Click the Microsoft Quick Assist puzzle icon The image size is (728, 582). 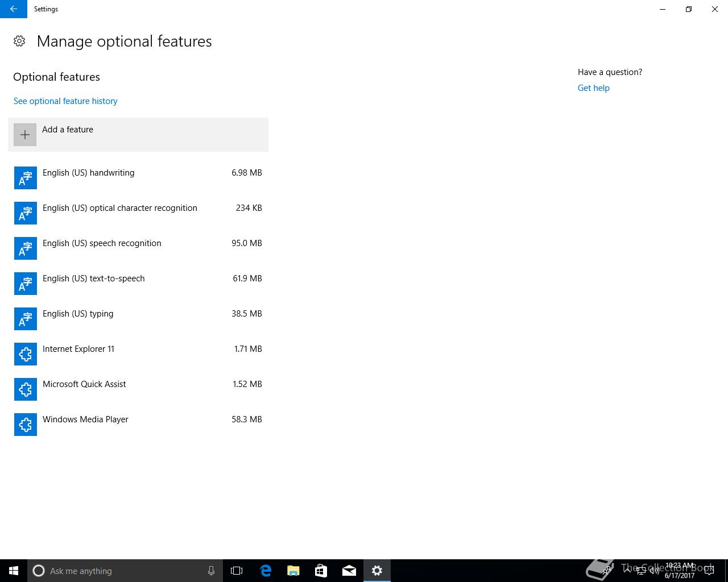tap(26, 389)
